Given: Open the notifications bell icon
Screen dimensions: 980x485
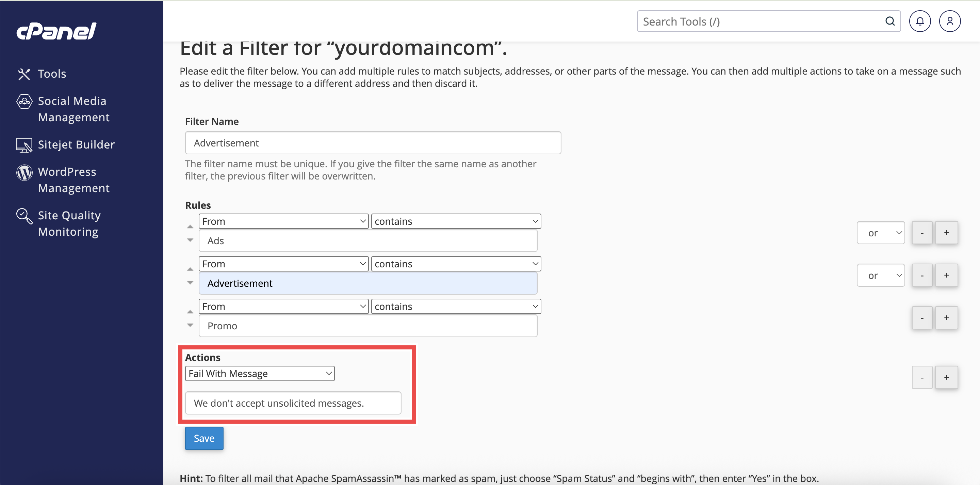Looking at the screenshot, I should [x=919, y=21].
